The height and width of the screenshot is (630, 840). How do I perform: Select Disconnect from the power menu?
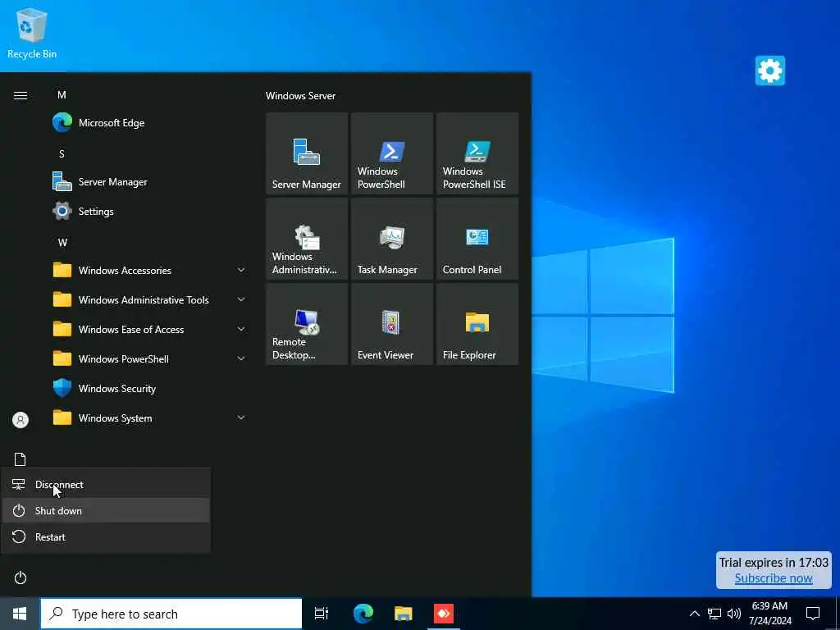point(106,484)
